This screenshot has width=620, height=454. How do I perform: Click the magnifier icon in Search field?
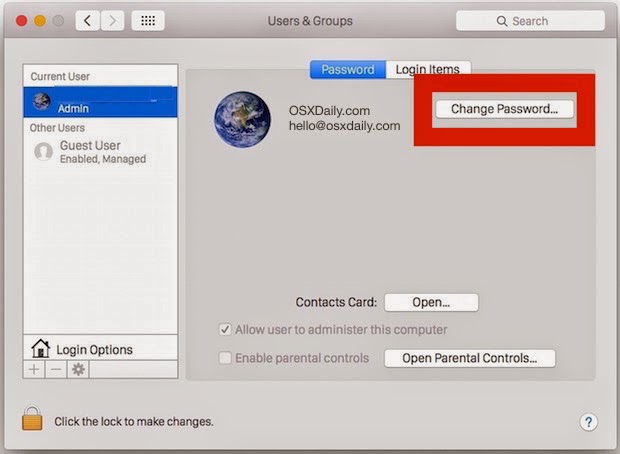[501, 21]
